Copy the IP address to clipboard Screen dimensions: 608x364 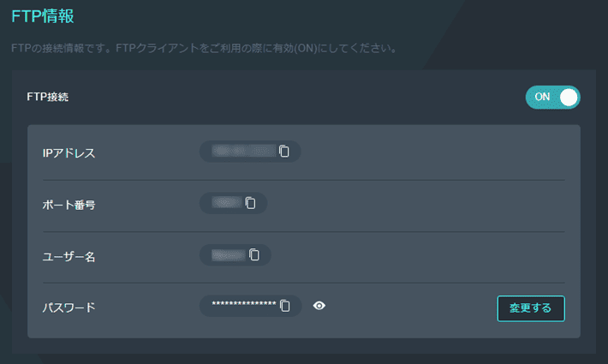coord(285,152)
